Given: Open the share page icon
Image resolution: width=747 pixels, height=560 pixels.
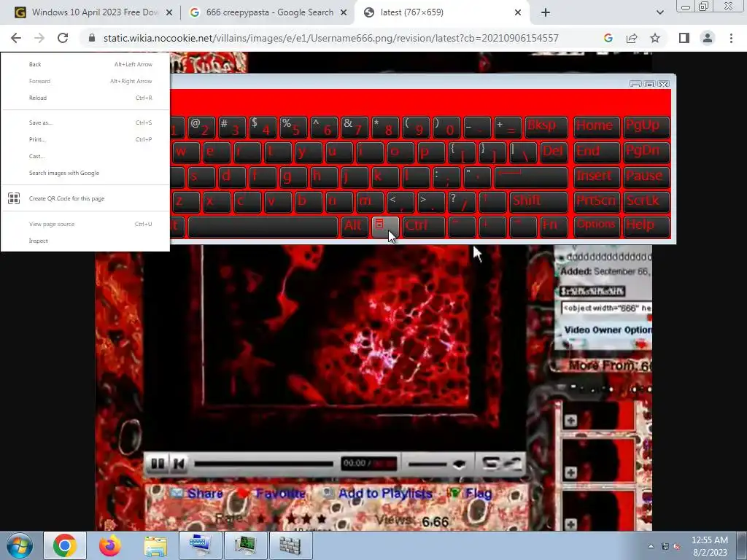Looking at the screenshot, I should click(632, 38).
